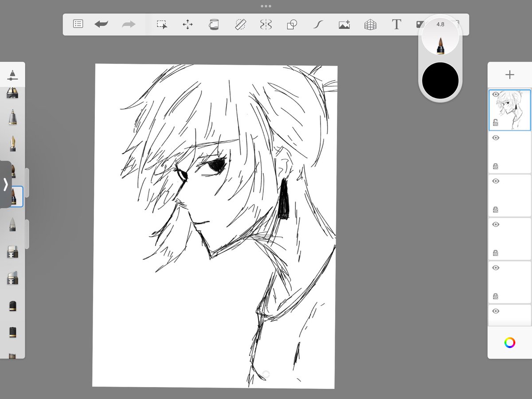
Task: Toggle transparency lock on the fifth layer
Action: [496, 296]
